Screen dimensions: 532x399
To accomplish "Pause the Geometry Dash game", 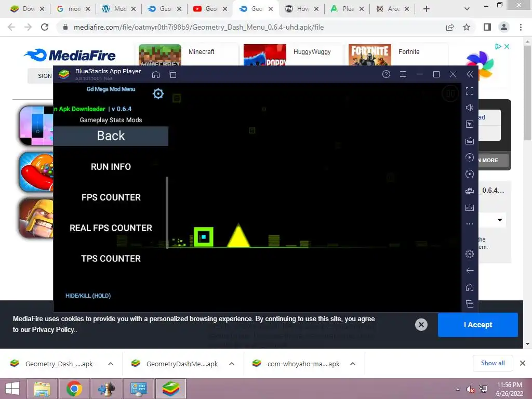I will pyautogui.click(x=450, y=94).
